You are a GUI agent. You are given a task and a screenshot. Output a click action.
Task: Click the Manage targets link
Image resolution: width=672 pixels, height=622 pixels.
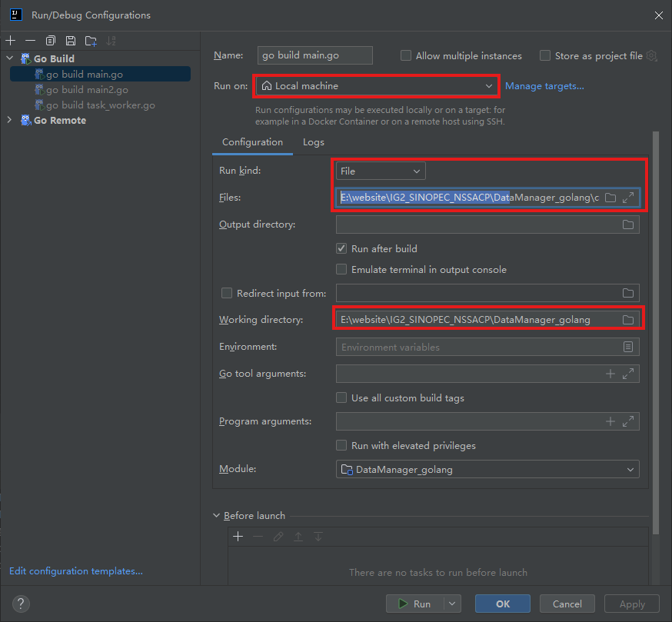544,86
